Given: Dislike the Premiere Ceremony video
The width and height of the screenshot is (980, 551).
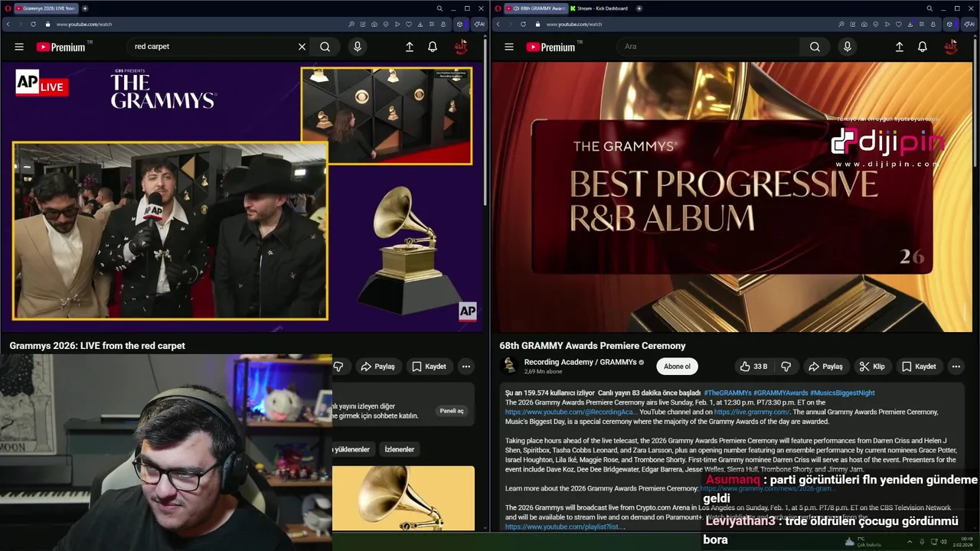Looking at the screenshot, I should click(786, 367).
